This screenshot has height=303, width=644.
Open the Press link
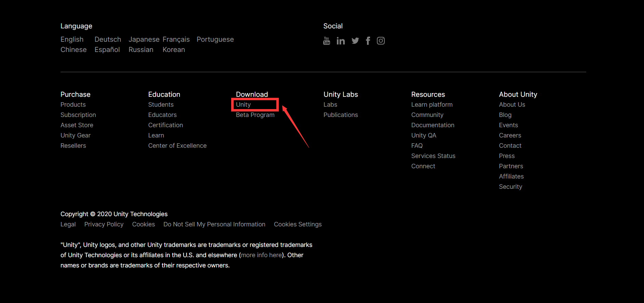pyautogui.click(x=507, y=156)
